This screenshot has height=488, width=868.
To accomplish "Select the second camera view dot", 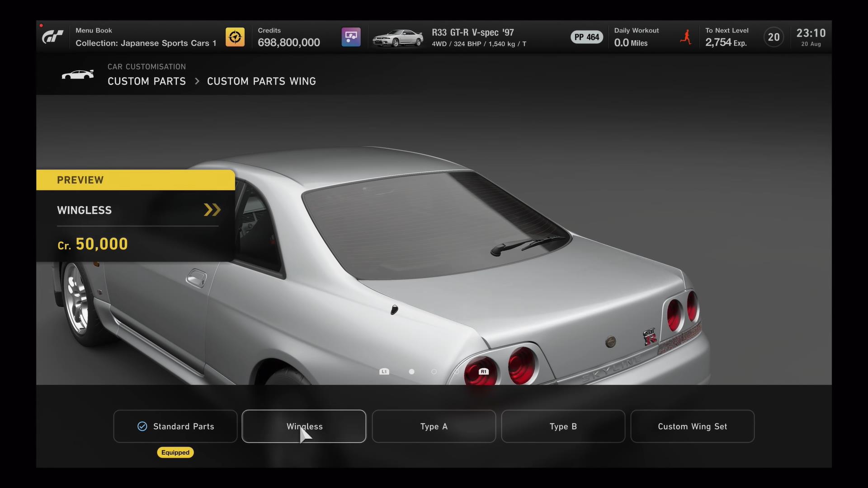I will [x=434, y=371].
